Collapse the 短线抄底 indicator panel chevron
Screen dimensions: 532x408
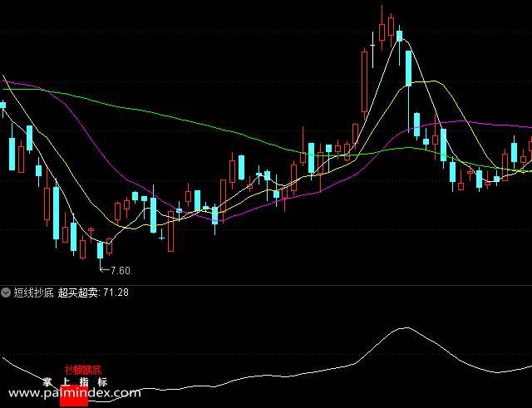pos(6,292)
